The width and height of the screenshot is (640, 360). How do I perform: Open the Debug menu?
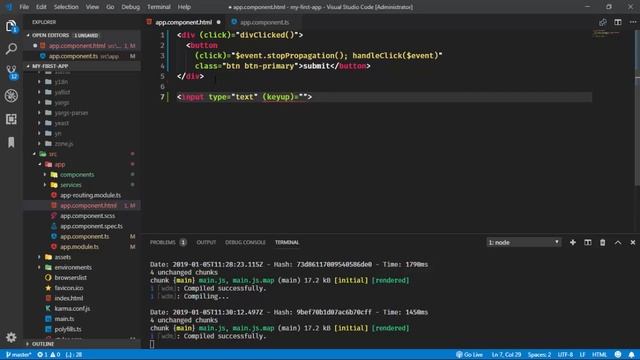(131, 7)
